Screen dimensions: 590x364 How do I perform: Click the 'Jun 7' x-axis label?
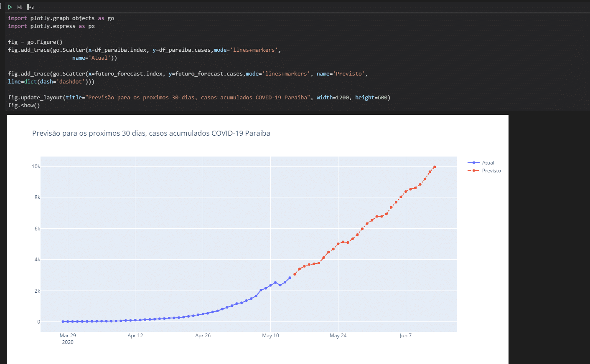tap(405, 336)
